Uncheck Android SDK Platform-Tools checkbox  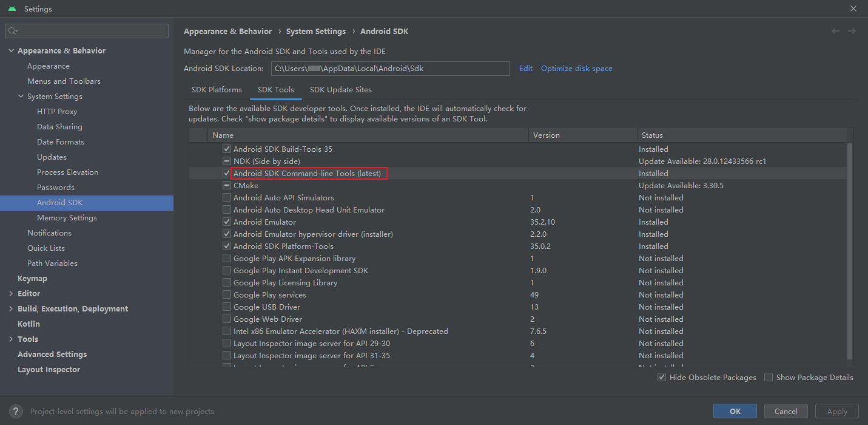(x=227, y=246)
